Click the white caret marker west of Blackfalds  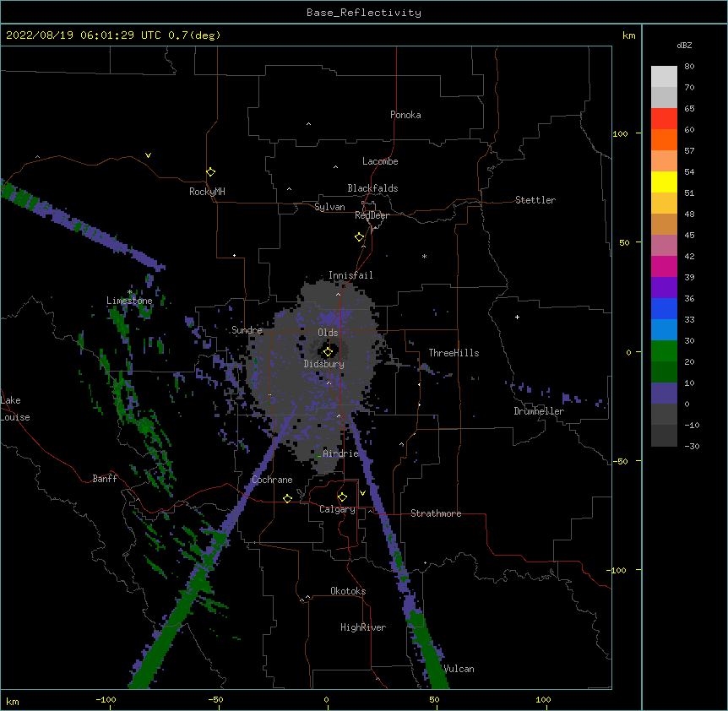(x=289, y=189)
